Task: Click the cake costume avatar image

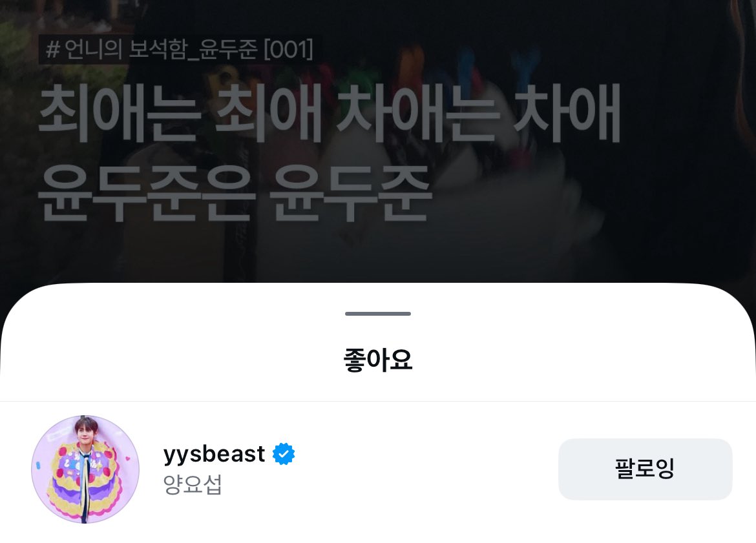Action: 85,469
